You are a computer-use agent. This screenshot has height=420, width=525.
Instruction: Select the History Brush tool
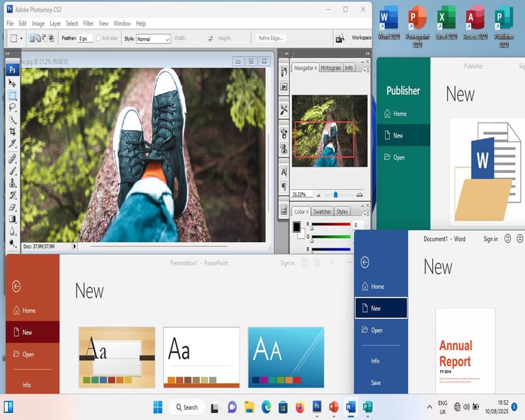(x=12, y=195)
